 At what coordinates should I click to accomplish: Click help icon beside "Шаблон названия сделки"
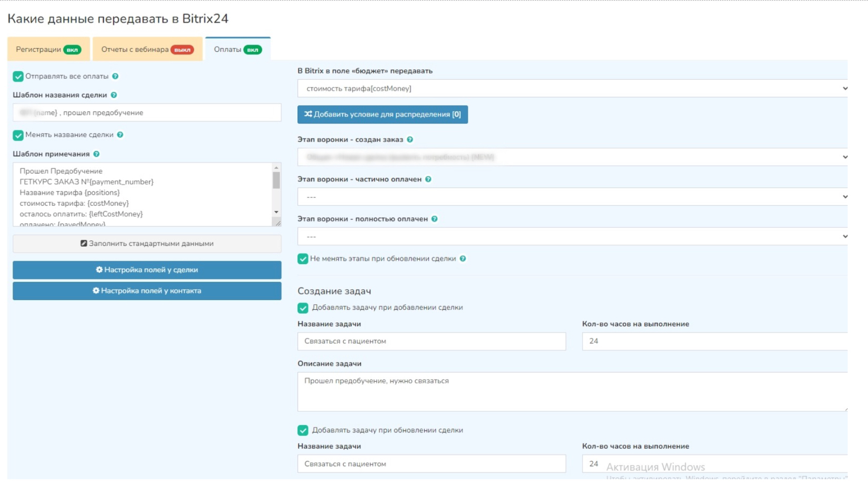click(114, 95)
